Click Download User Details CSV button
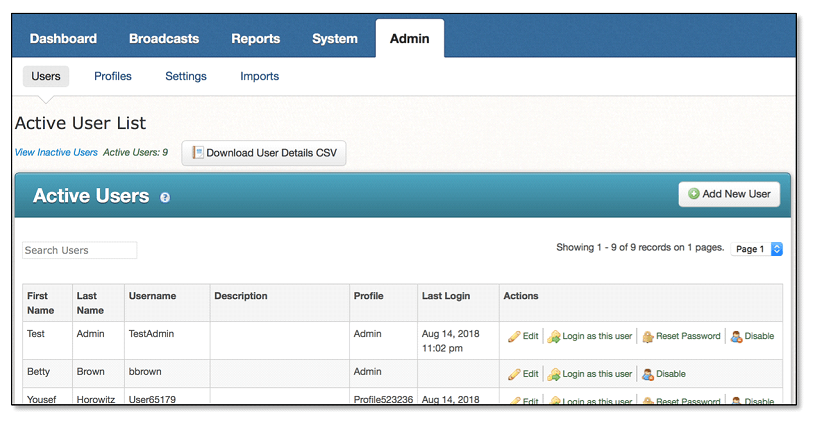The height and width of the screenshot is (432, 823). click(264, 153)
